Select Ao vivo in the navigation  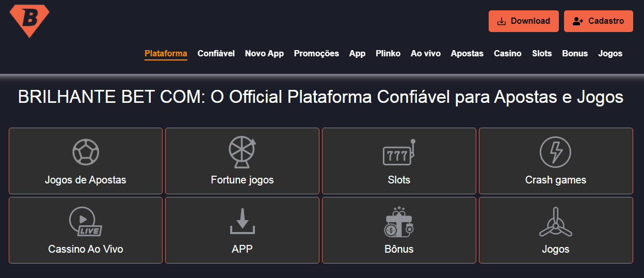[426, 54]
